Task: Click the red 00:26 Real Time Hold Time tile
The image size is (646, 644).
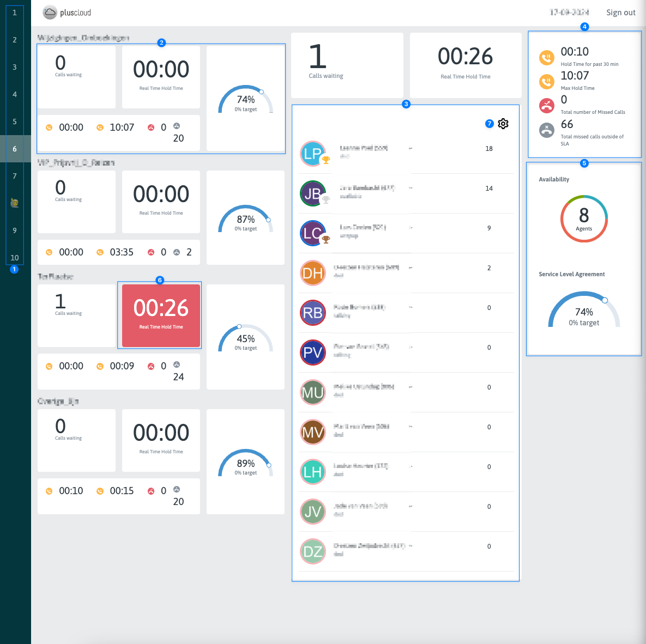Action: [161, 315]
